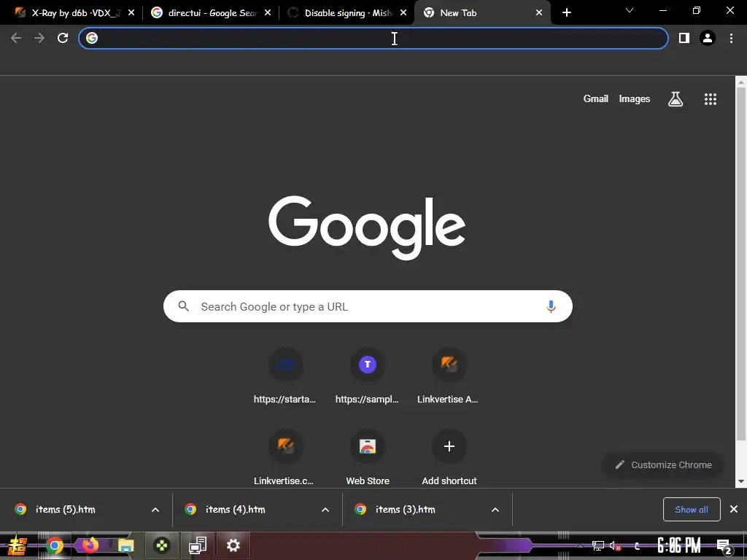Open Gmail link

[595, 98]
